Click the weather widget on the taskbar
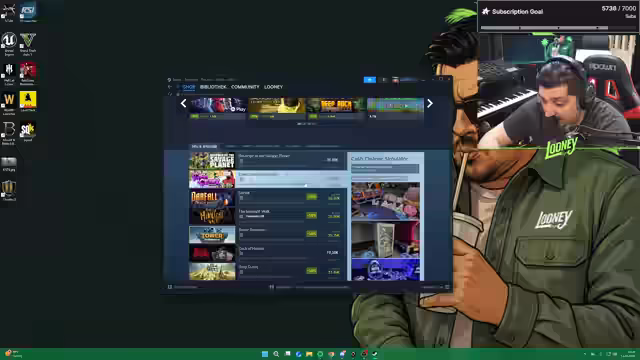Image resolution: width=640 pixels, height=360 pixels. 12,353
